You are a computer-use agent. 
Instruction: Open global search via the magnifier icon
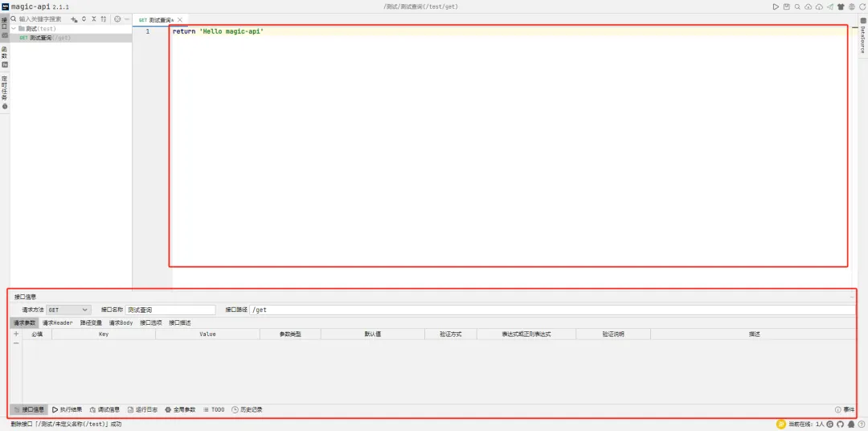tap(797, 6)
